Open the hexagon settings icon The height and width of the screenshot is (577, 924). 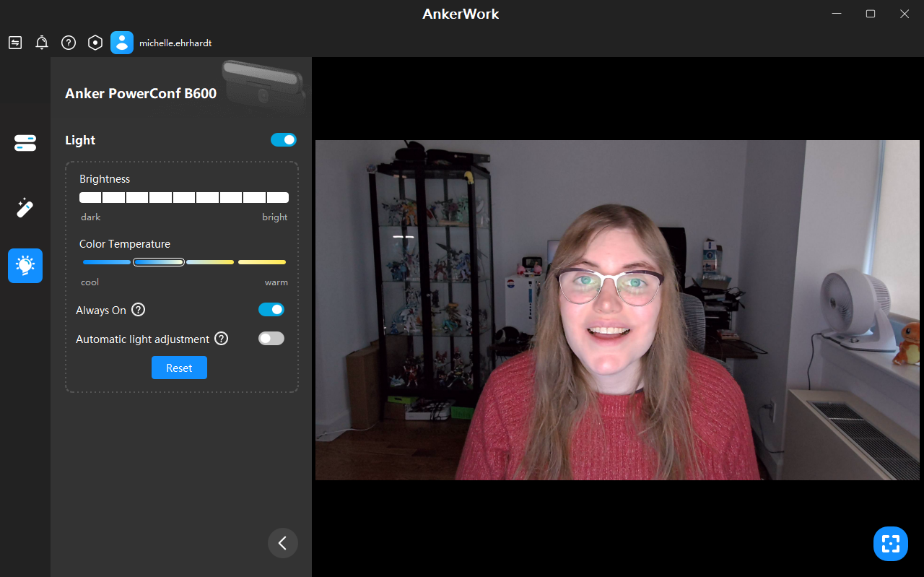coord(95,43)
